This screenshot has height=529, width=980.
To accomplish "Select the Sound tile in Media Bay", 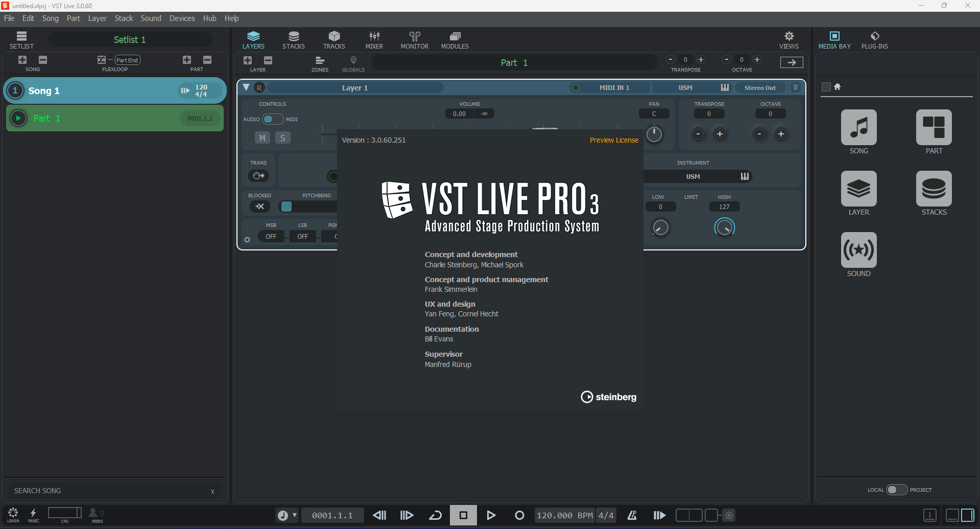I will coord(858,255).
